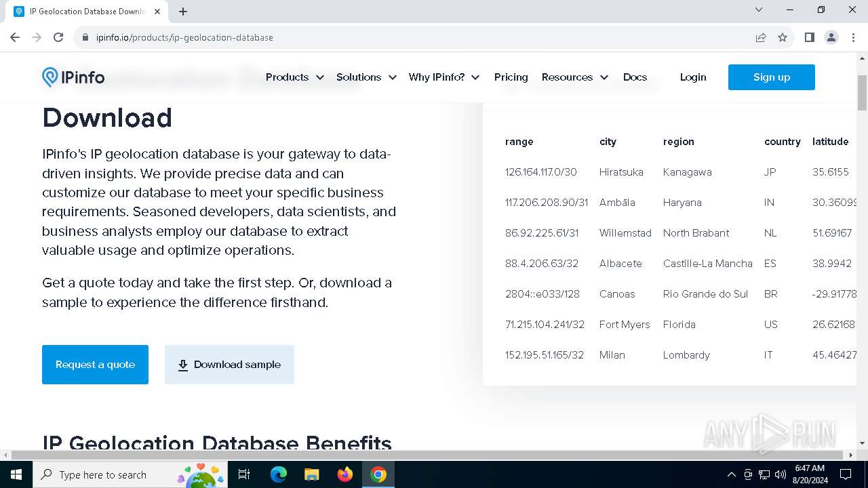868x488 pixels.
Task: Click the IPinfo logo
Action: [x=73, y=77]
